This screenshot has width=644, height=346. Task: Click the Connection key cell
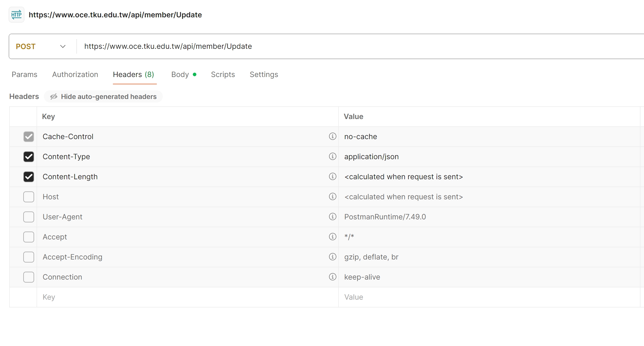click(187, 277)
